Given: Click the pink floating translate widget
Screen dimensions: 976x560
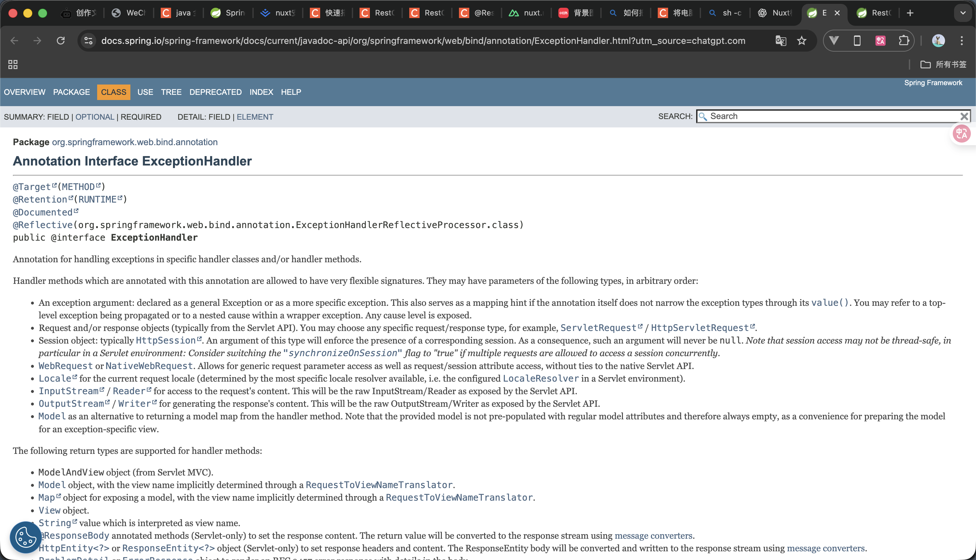Looking at the screenshot, I should pos(961,134).
